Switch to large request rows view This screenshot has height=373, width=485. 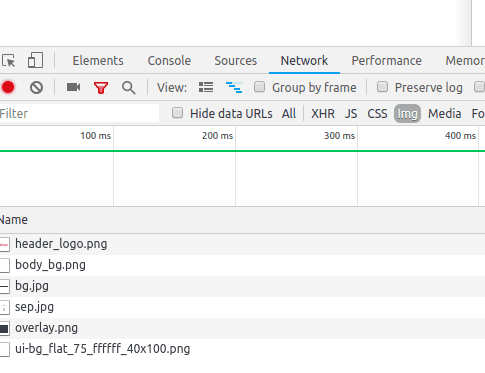[206, 87]
